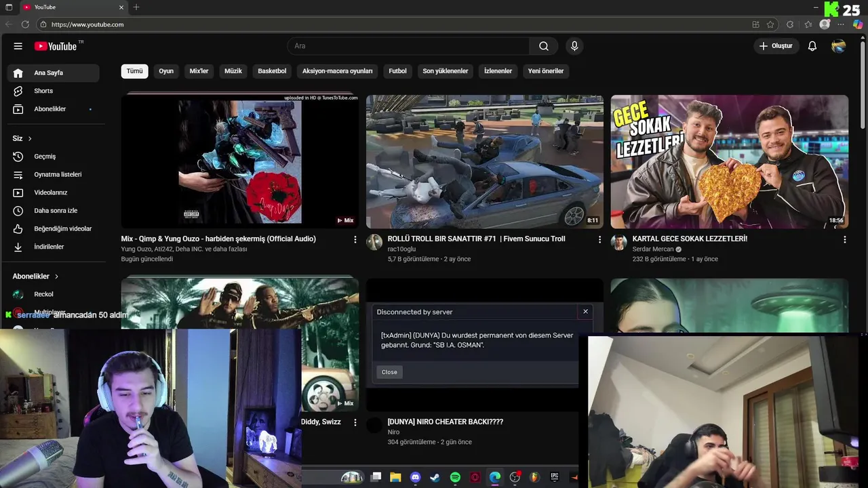Open Epic Games Launcher from the taskbar

[554, 477]
